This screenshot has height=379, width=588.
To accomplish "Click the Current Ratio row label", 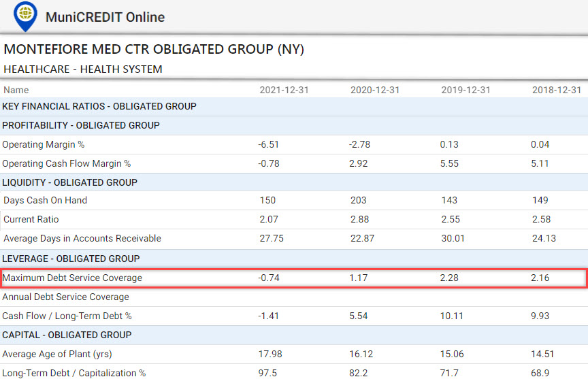I will point(31,220).
